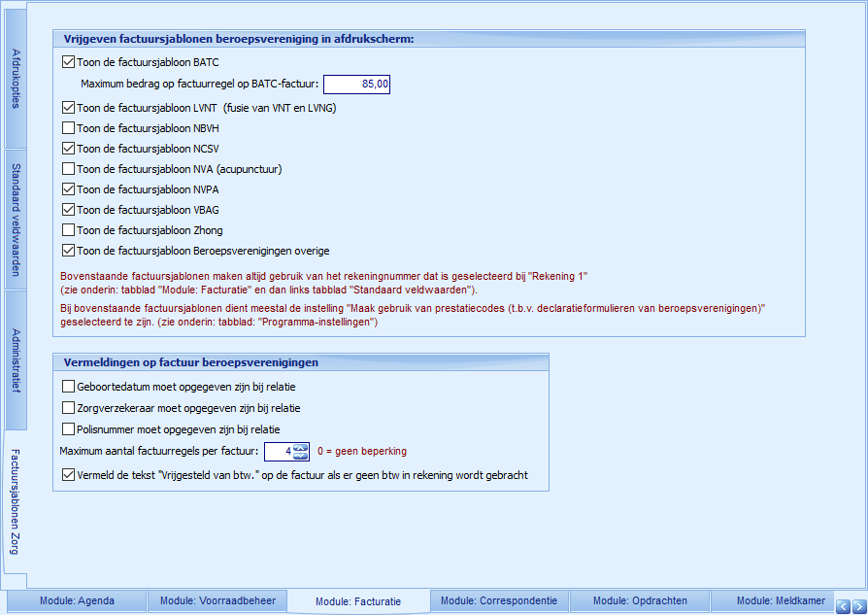The width and height of the screenshot is (868, 615).
Task: Check "Polisnummer moet opgegeven zijn bij relatie"
Action: click(x=68, y=427)
